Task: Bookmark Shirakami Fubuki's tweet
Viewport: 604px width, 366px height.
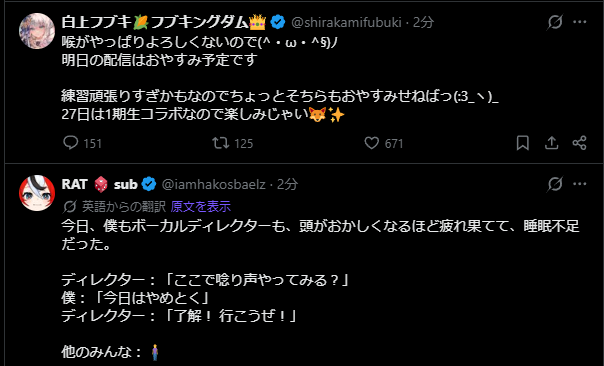Action: (523, 143)
